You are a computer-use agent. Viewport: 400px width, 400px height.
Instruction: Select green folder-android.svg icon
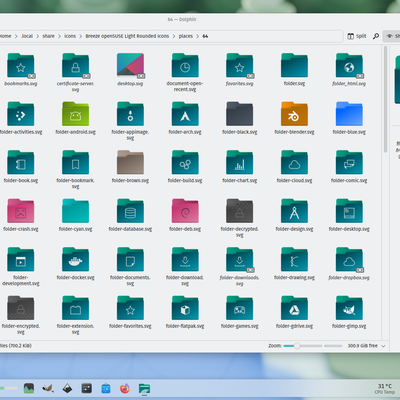pos(76,114)
